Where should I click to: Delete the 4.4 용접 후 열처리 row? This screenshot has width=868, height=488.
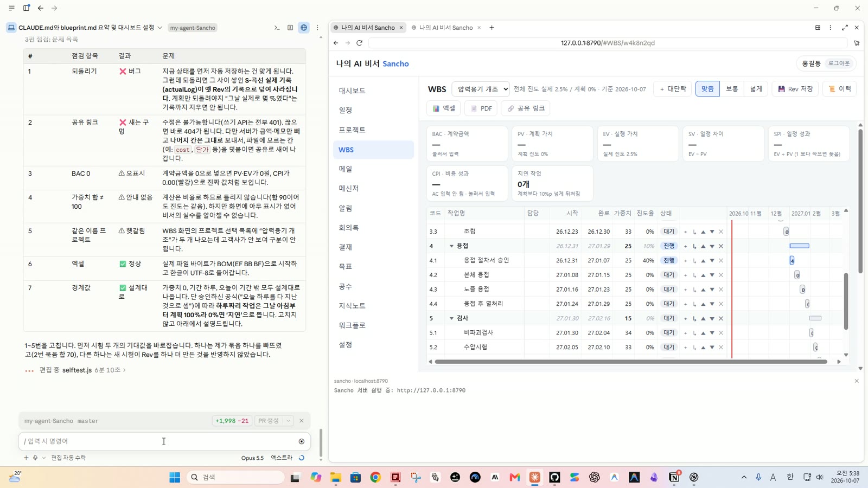[721, 304]
